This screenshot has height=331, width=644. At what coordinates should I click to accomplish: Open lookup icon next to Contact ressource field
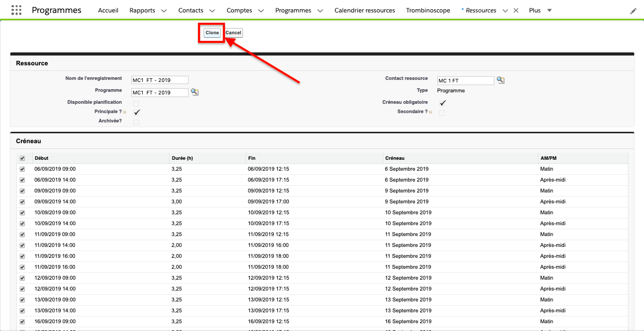pos(500,80)
